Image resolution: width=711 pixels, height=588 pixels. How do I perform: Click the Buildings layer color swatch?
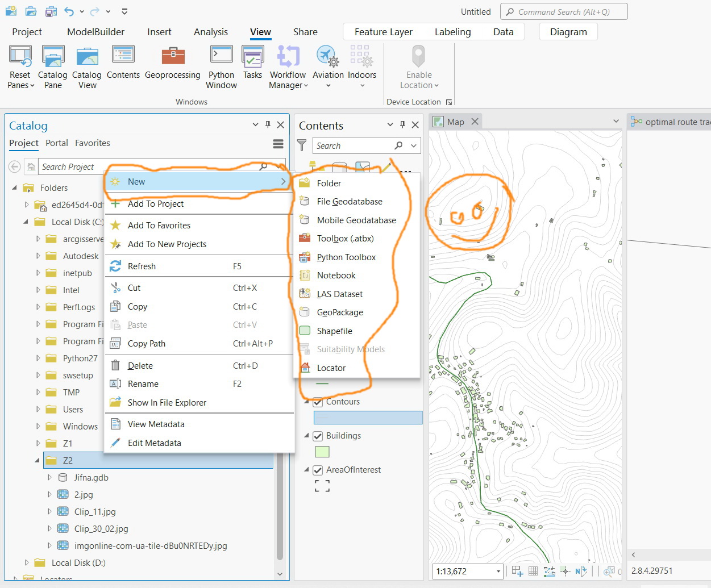322,452
